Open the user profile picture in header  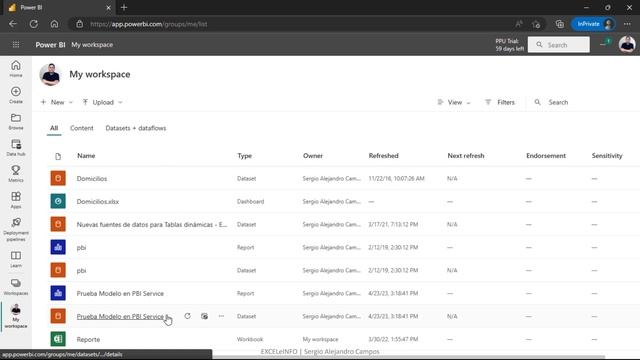coord(627,44)
